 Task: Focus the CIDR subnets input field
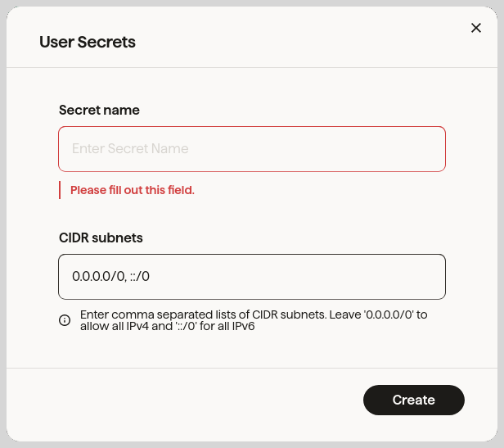252,277
